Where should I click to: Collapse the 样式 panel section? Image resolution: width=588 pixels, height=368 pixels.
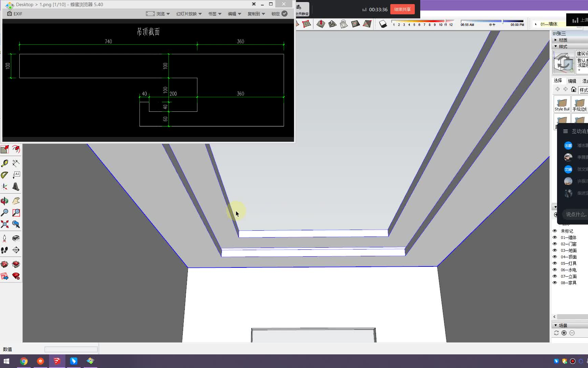coord(570,46)
